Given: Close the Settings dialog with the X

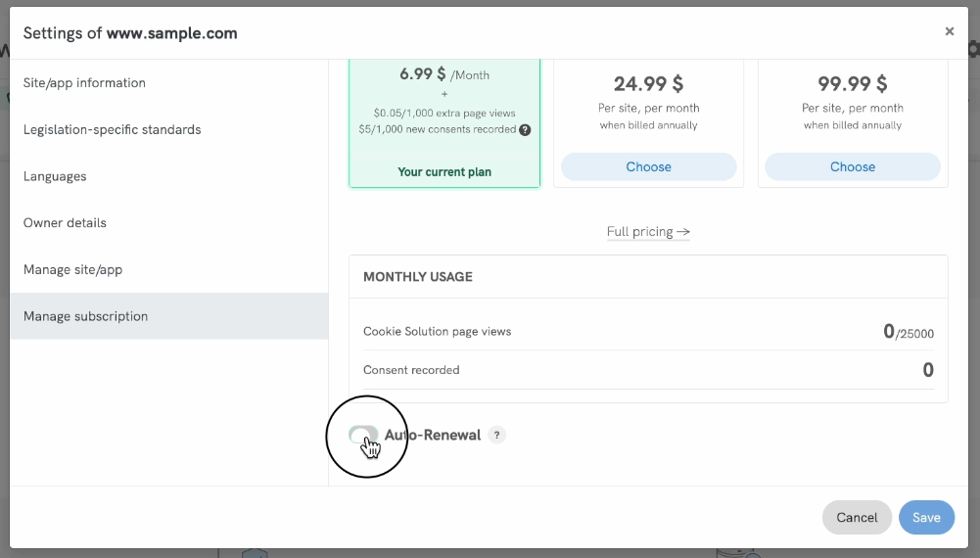Looking at the screenshot, I should tap(949, 32).
